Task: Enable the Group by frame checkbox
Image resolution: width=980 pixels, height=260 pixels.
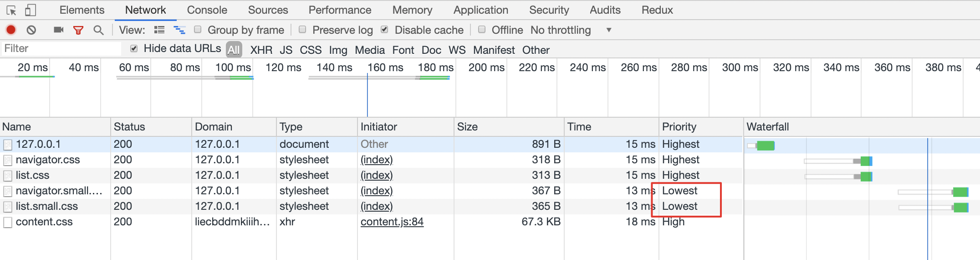Action: (x=198, y=30)
